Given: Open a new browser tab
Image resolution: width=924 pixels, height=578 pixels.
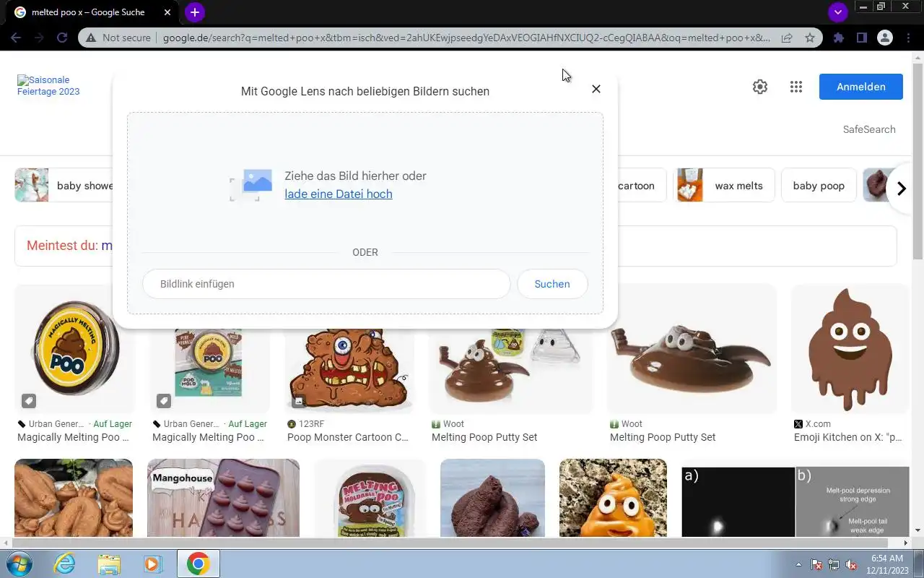Looking at the screenshot, I should click(x=194, y=12).
